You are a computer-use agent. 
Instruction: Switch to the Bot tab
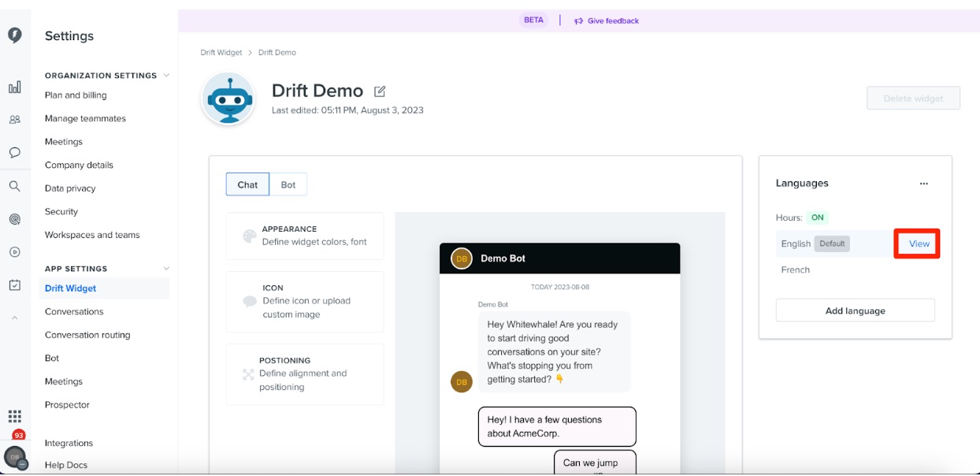(288, 184)
